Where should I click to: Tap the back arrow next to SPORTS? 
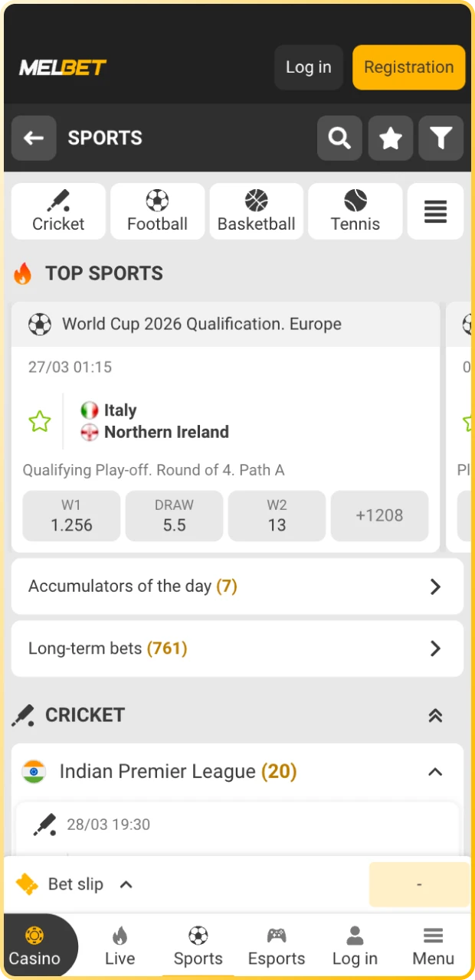click(34, 138)
